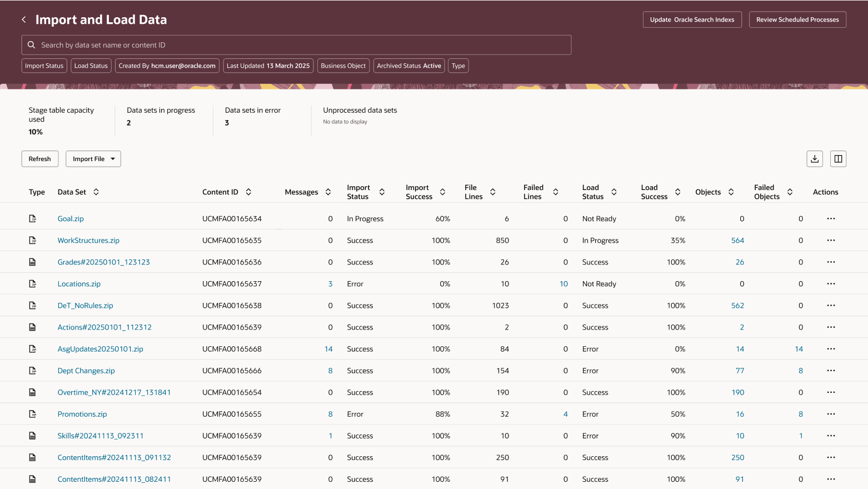This screenshot has height=489, width=868.
Task: Click the ellipsis Actions icon for Promotions.zip
Action: 831,413
